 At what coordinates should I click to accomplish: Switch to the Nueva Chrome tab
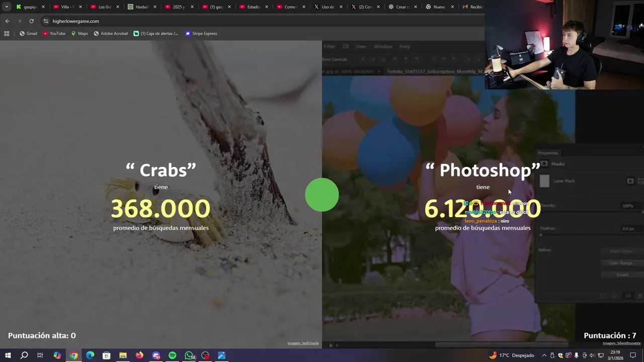[440, 7]
